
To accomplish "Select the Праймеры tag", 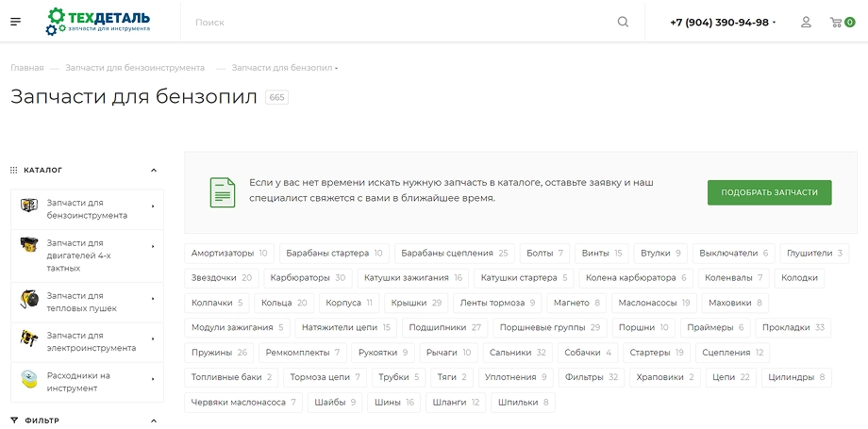I will pyautogui.click(x=715, y=327).
